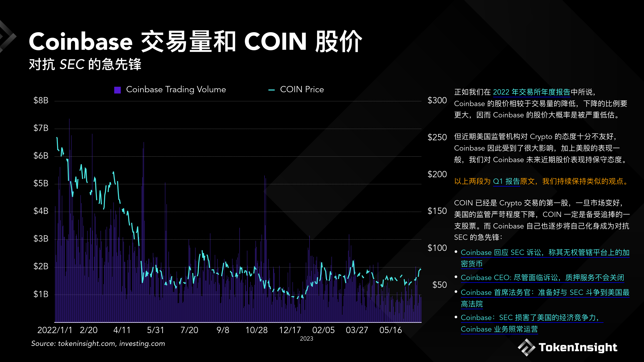Click the $6B left axis label
644x362 pixels.
pyautogui.click(x=41, y=156)
